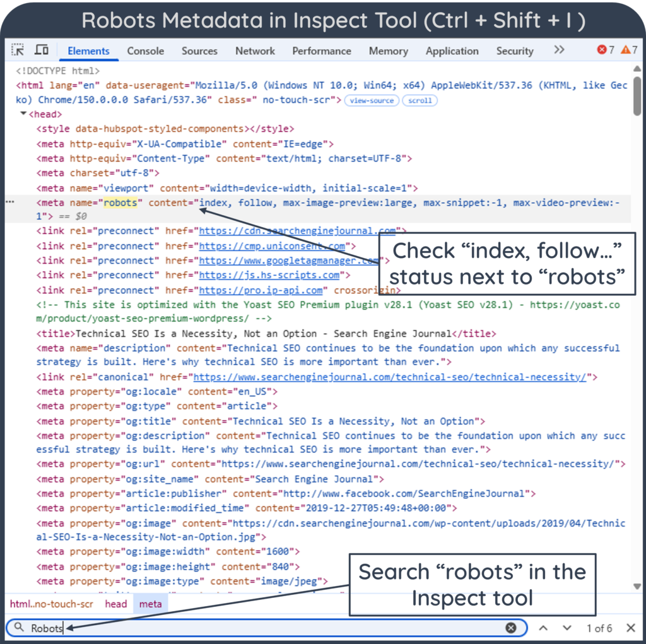The image size is (646, 644).
Task: Open the Performance tab
Action: pyautogui.click(x=322, y=51)
